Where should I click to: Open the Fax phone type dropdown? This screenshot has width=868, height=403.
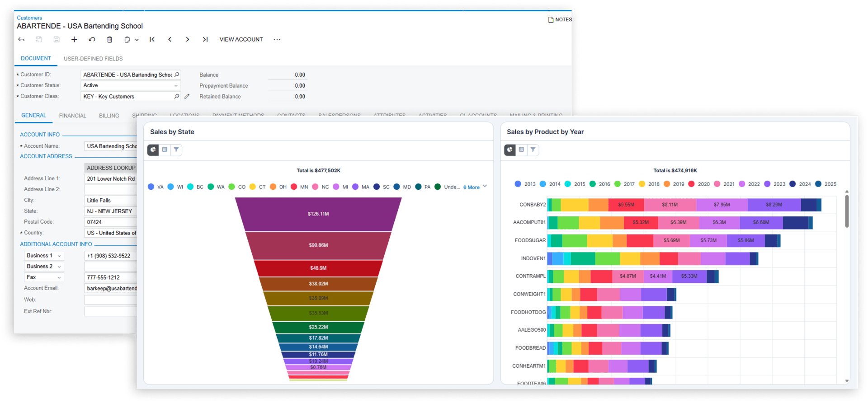44,277
